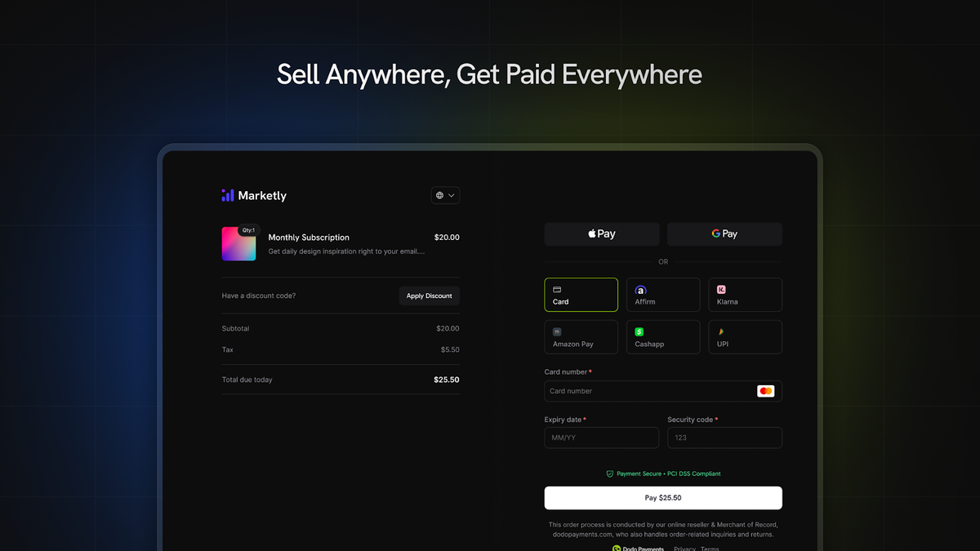Viewport: 980px width, 551px height.
Task: Click the Monthly Subscription gradient thumbnail
Action: click(238, 244)
